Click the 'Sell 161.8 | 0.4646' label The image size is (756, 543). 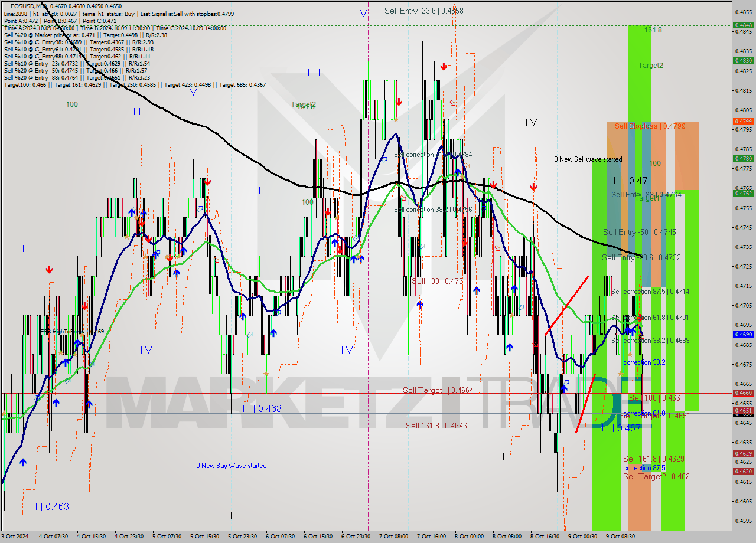[436, 426]
